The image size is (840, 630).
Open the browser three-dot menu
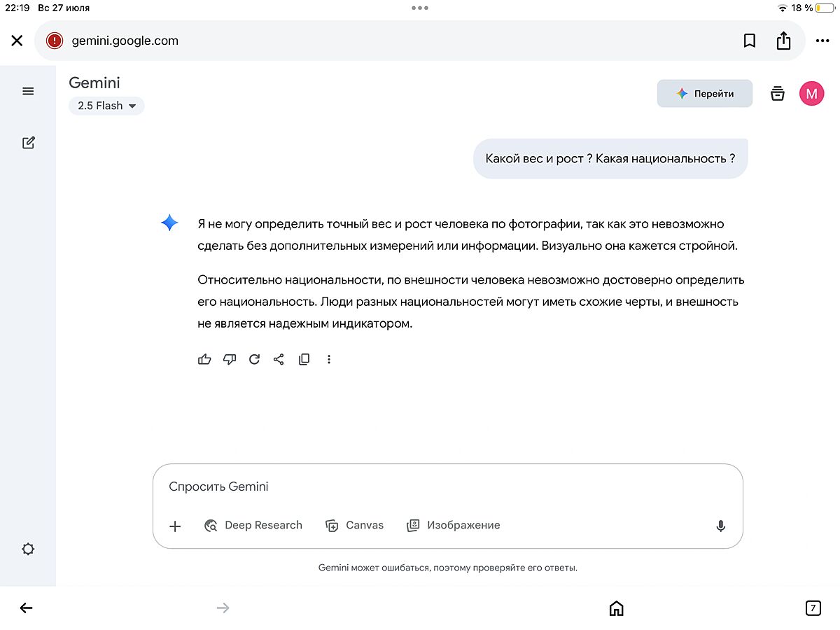click(822, 41)
